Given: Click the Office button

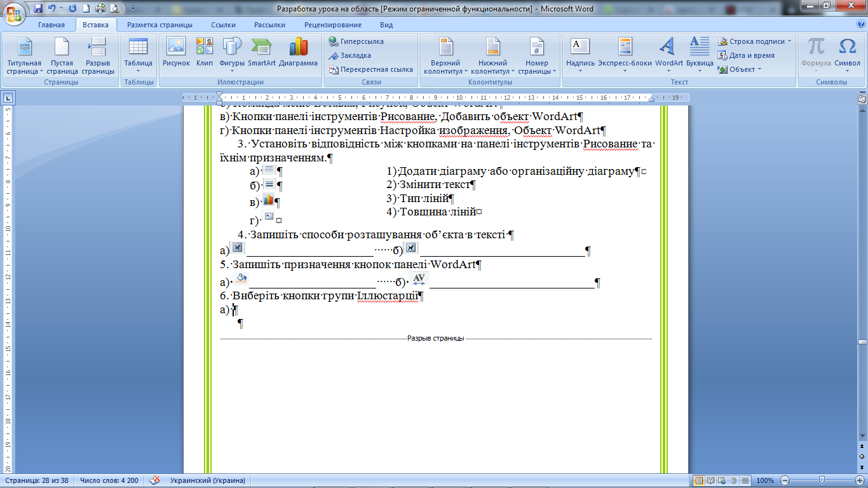Looking at the screenshot, I should pos(14,13).
